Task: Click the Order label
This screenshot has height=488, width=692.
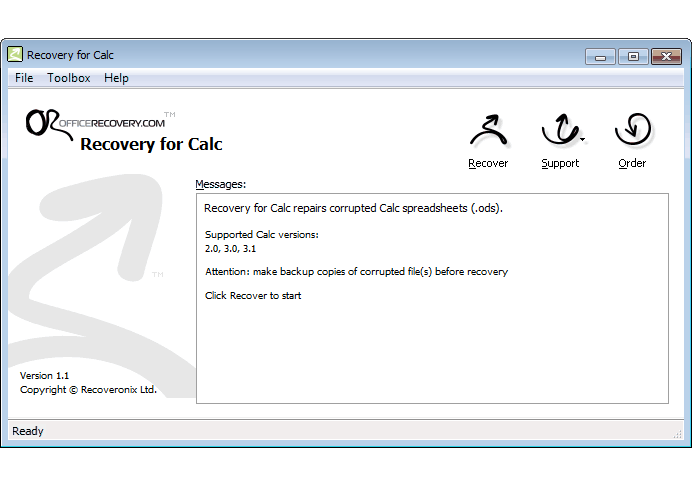Action: pos(632,163)
